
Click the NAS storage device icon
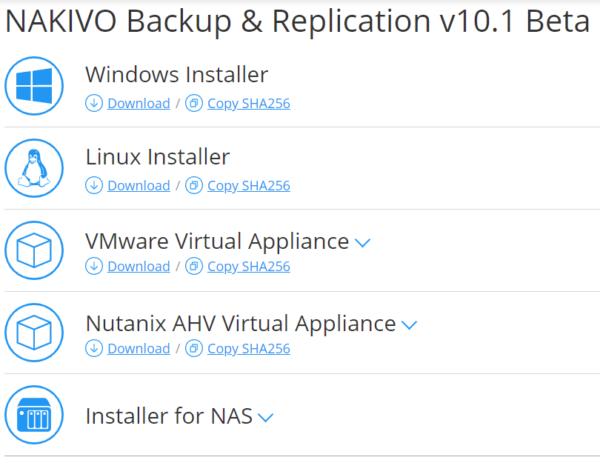click(35, 415)
